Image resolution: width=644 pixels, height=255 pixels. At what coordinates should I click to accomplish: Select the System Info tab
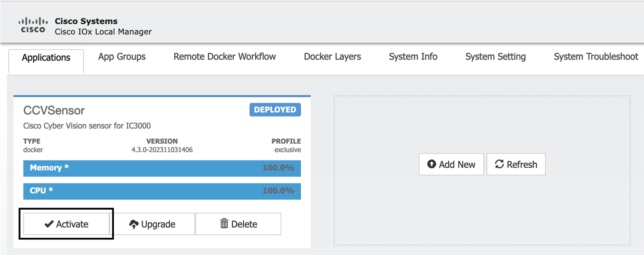point(413,57)
